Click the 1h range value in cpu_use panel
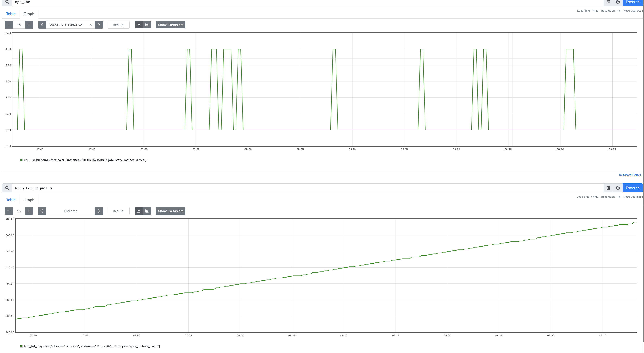 pos(19,25)
